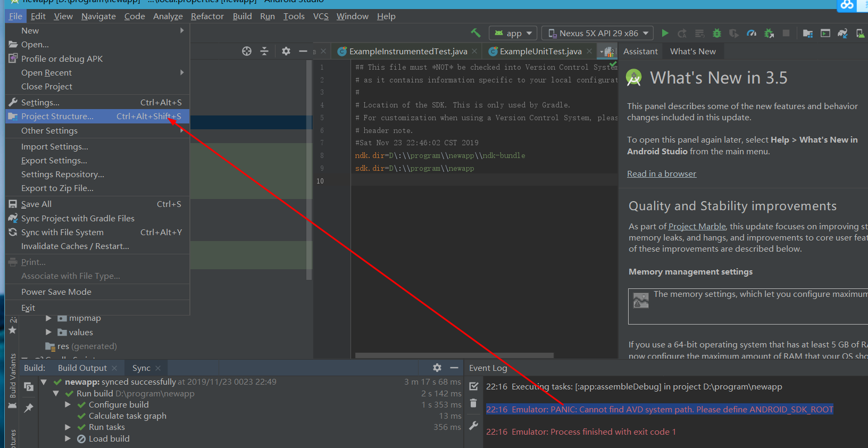Start debugging with the green bug icon
Viewport: 868px width, 448px height.
(717, 34)
